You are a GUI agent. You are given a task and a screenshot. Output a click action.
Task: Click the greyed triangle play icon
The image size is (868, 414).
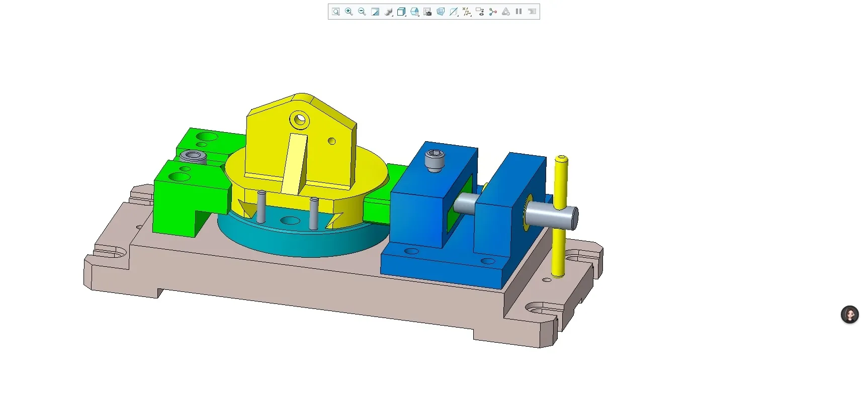click(506, 12)
